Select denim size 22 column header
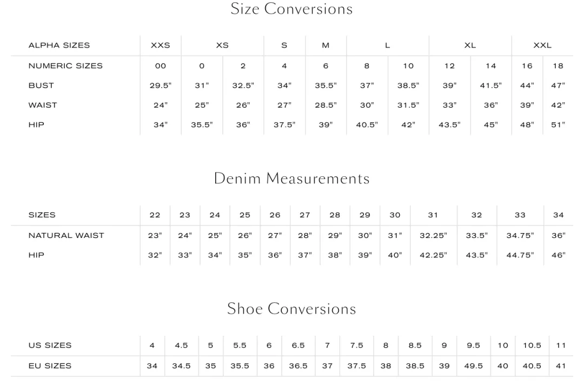Image resolution: width=584 pixels, height=392 pixels. (x=155, y=215)
